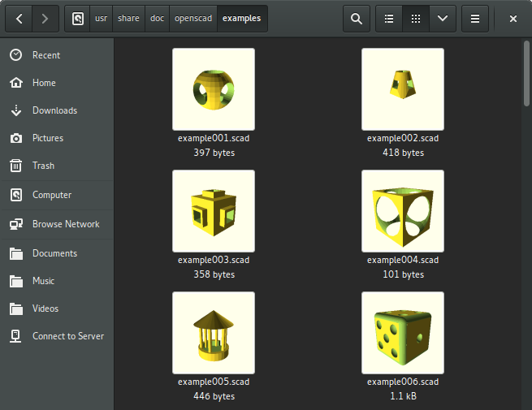Click the example005.scad file name
Viewport: 532px width, 410px height.
click(214, 382)
